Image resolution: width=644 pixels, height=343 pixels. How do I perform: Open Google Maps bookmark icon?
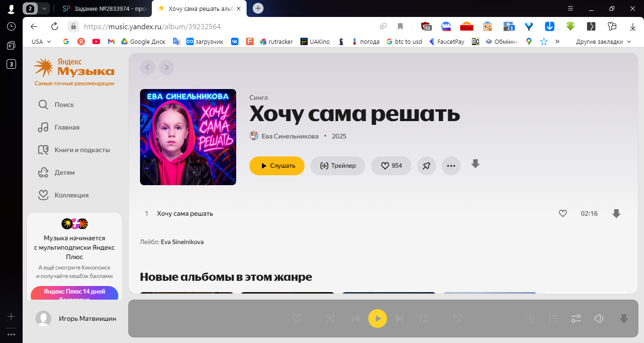pos(529,41)
